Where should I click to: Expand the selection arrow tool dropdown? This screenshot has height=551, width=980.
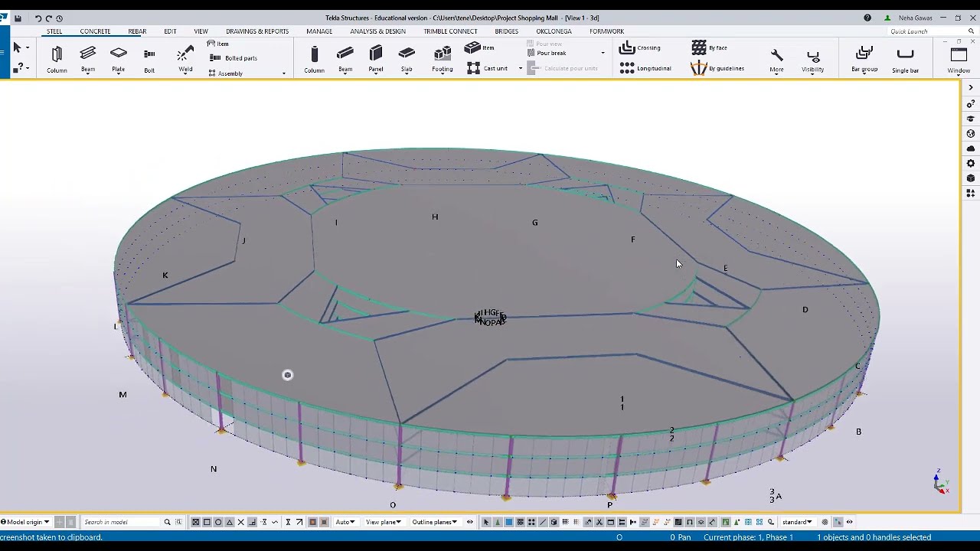(x=28, y=47)
